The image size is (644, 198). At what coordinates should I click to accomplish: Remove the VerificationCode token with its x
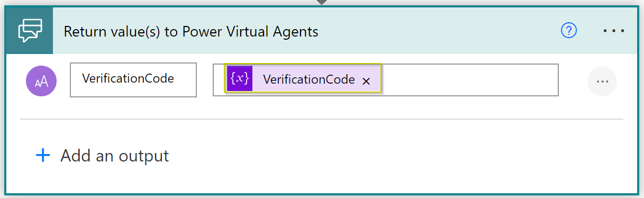[366, 81]
